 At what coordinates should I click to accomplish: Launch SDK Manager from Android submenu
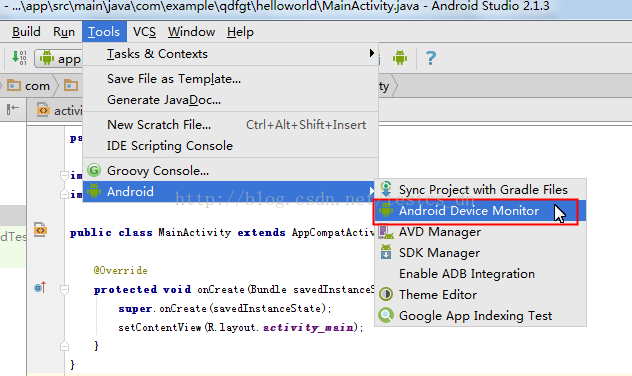480,253
